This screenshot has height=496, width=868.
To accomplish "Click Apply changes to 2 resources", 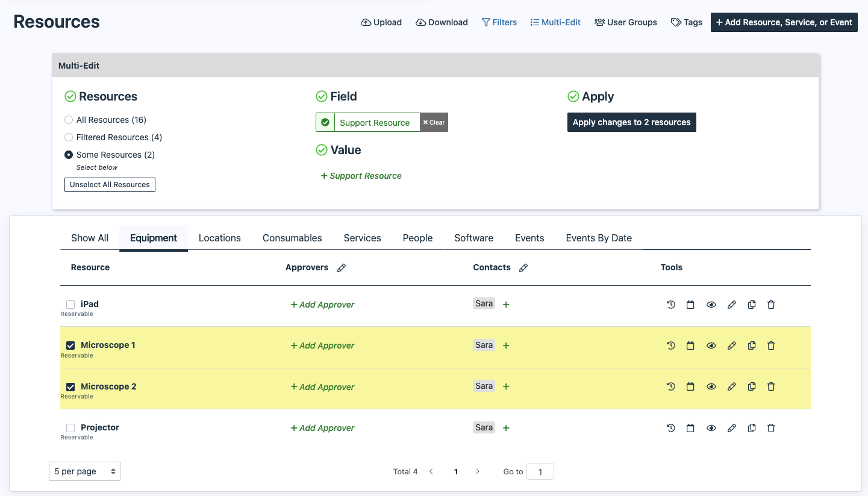I will tap(631, 122).
